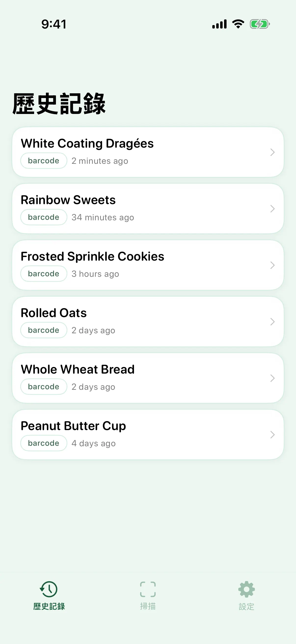Open the Rolled Oats history item
The width and height of the screenshot is (296, 644).
(x=148, y=322)
